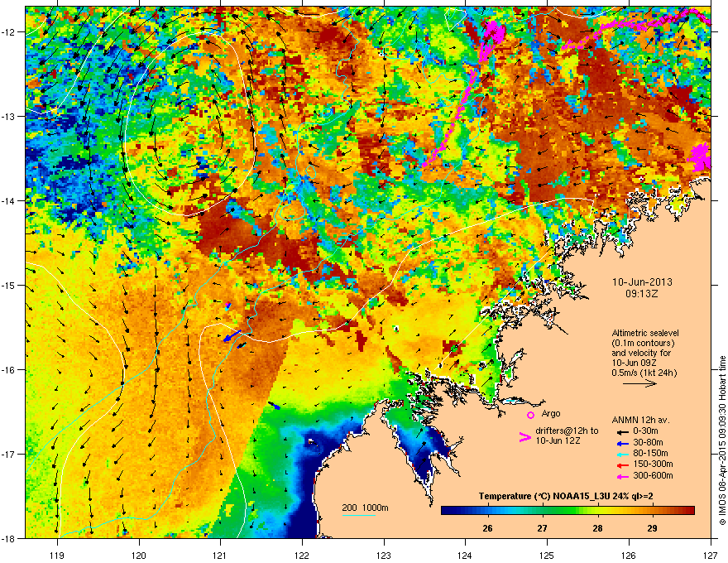Click the '30-80m' depth label

coord(648,442)
